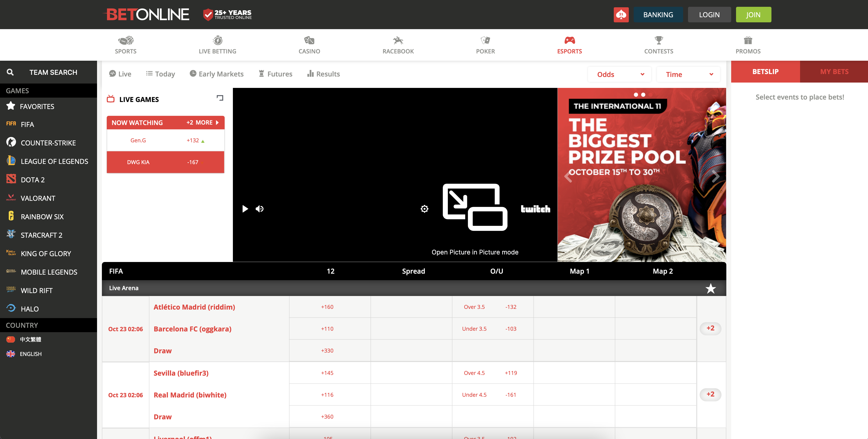
Task: Expand +2 markets for Atlético vs Barcelona
Action: pos(710,329)
